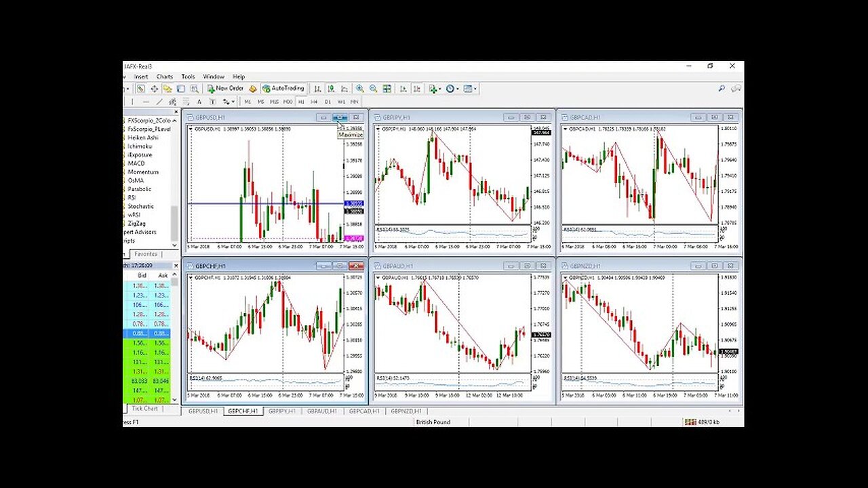This screenshot has width=868, height=488.
Task: Open the search magnifier icon
Action: click(722, 88)
